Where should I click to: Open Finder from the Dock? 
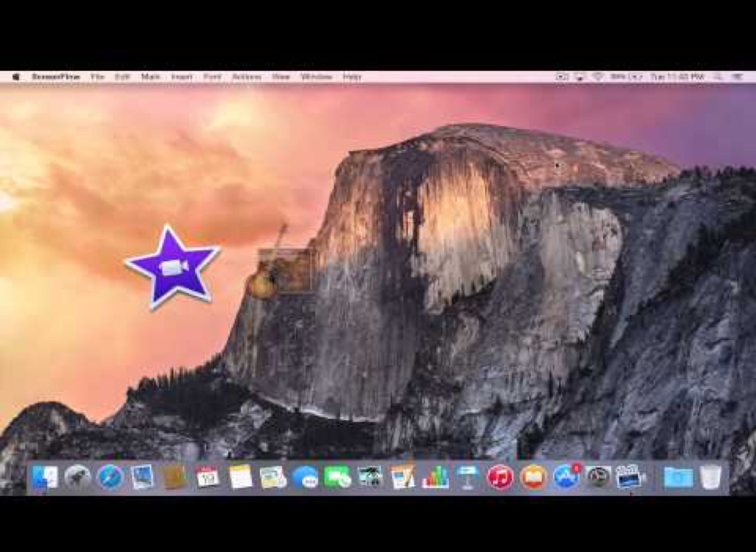pos(45,477)
